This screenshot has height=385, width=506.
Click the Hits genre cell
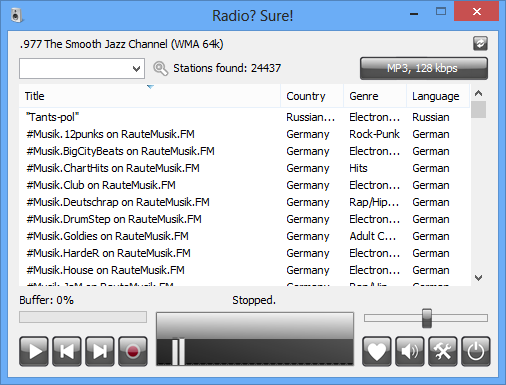(358, 168)
